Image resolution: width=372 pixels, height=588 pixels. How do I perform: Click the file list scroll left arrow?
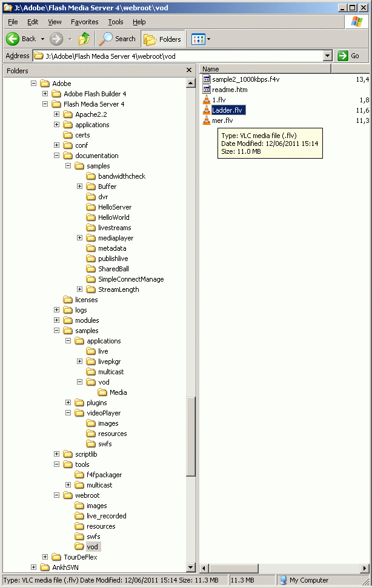click(204, 568)
